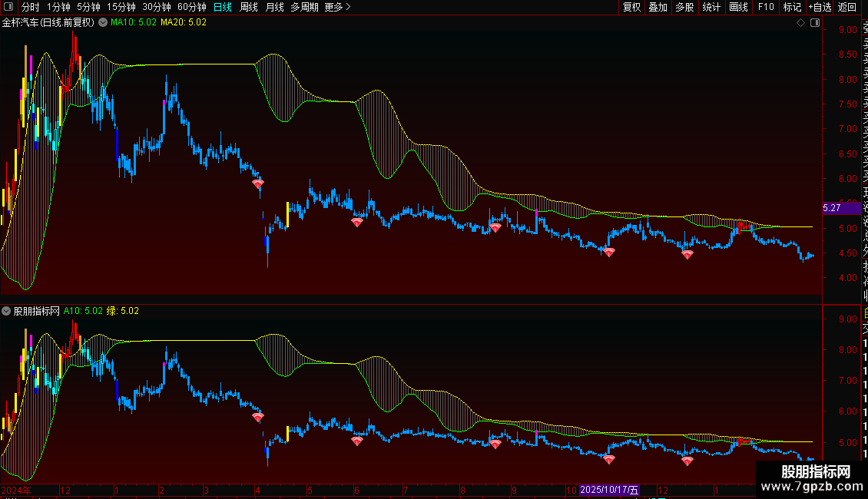Click the 7.50 price axis label
The image size is (868, 499).
tap(847, 104)
